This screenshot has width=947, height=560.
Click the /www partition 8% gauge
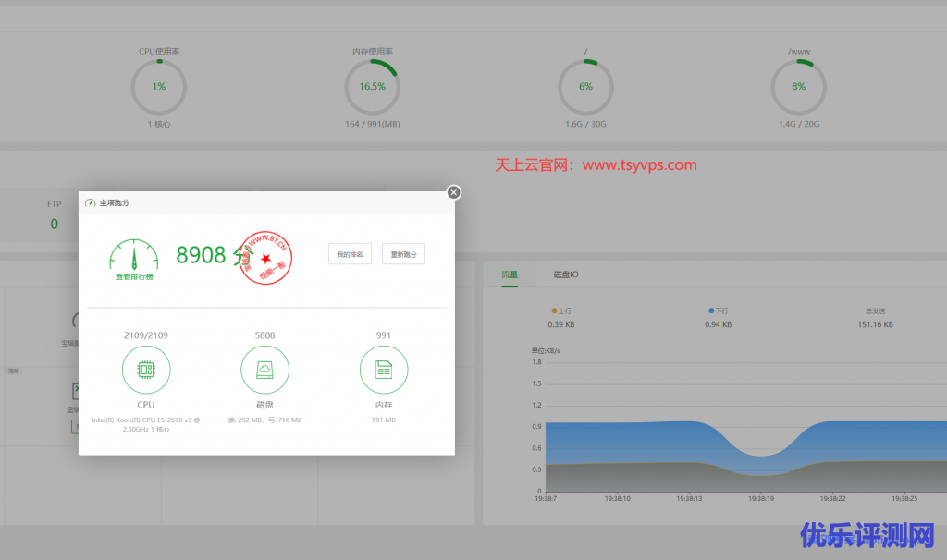(798, 87)
